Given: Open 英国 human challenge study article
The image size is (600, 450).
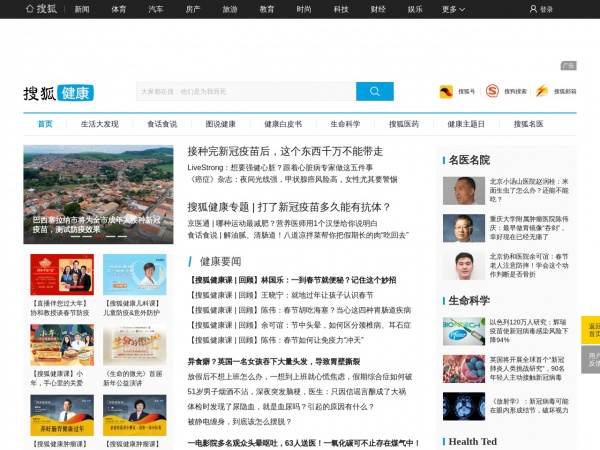Looking at the screenshot, I should point(527,368).
